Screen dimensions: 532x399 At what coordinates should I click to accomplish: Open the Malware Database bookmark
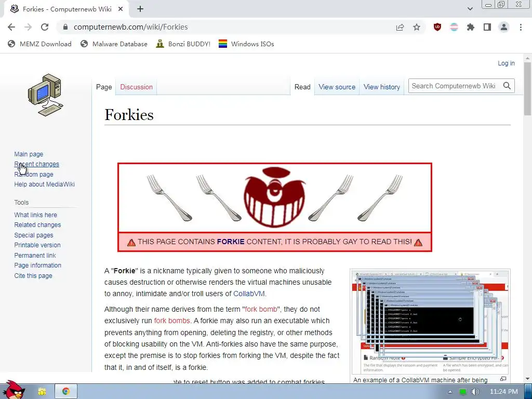pos(114,44)
